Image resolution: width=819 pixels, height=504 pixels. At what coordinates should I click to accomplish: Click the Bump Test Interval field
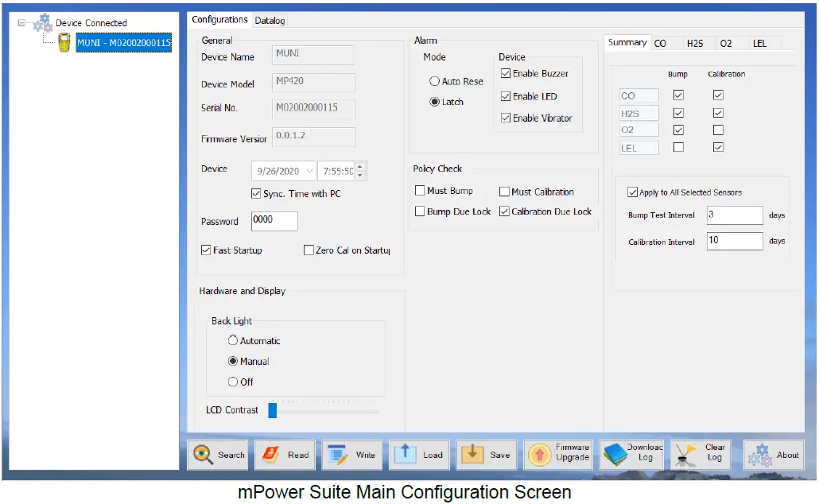pyautogui.click(x=735, y=215)
